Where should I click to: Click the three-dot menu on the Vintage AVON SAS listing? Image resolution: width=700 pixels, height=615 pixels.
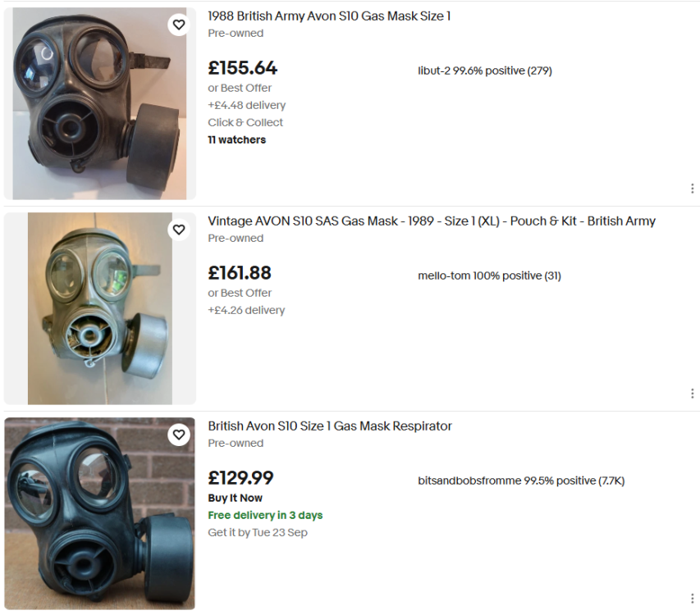click(x=693, y=392)
